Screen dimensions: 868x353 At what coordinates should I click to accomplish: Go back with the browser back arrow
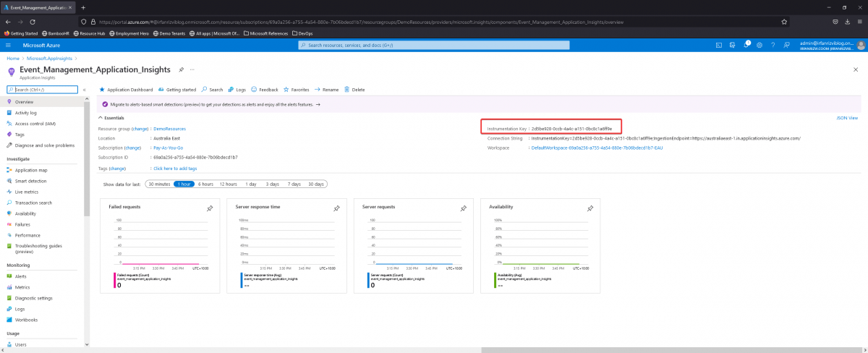(x=9, y=22)
